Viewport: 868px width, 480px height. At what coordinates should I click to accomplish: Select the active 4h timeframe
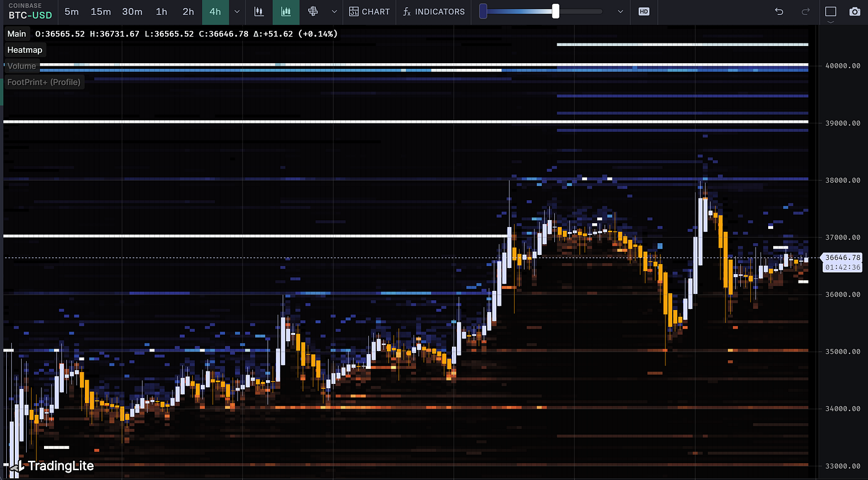[215, 12]
